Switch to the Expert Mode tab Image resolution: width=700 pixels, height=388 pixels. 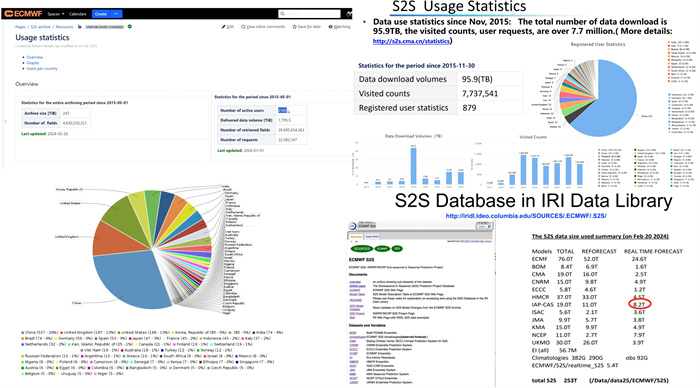[372, 237]
